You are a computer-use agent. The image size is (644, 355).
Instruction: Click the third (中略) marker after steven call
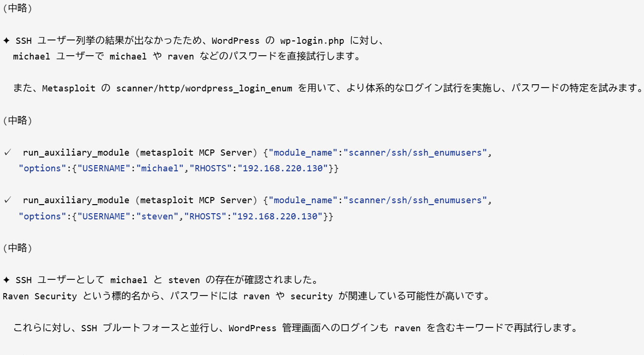pos(18,247)
